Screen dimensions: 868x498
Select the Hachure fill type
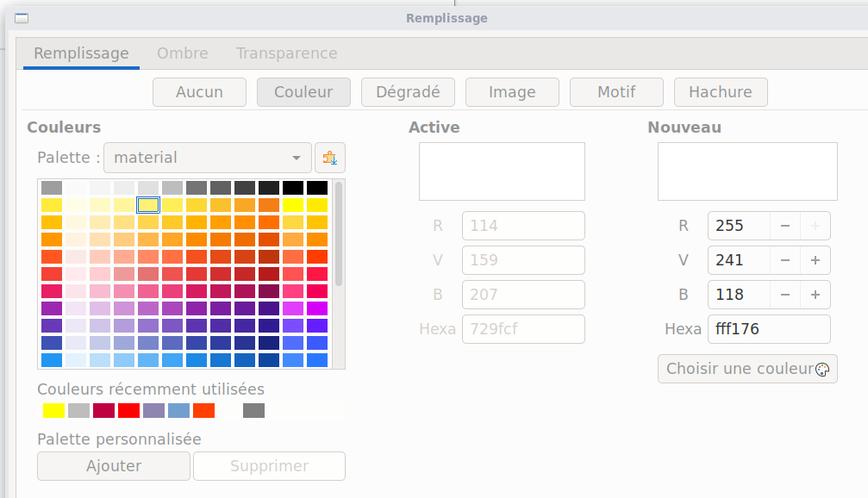click(720, 92)
